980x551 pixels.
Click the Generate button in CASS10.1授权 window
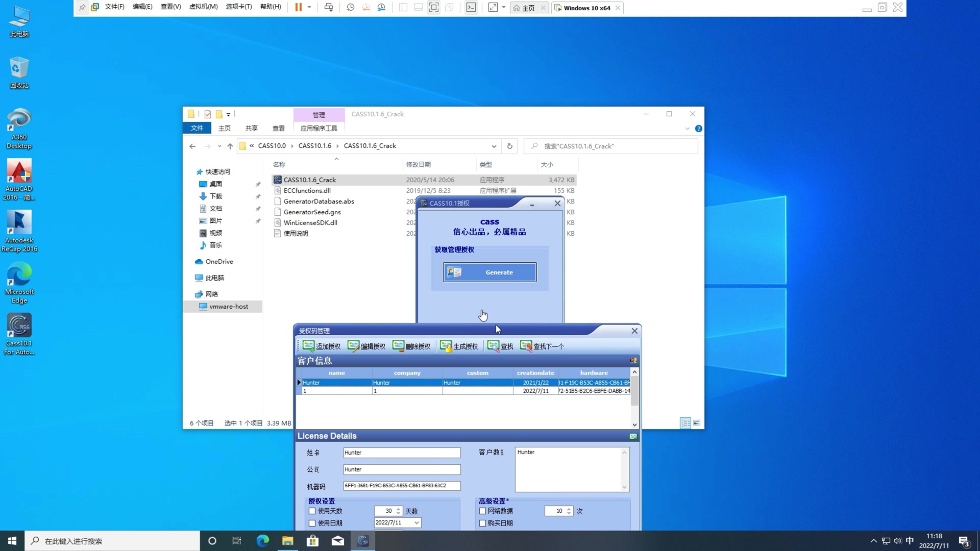(489, 272)
